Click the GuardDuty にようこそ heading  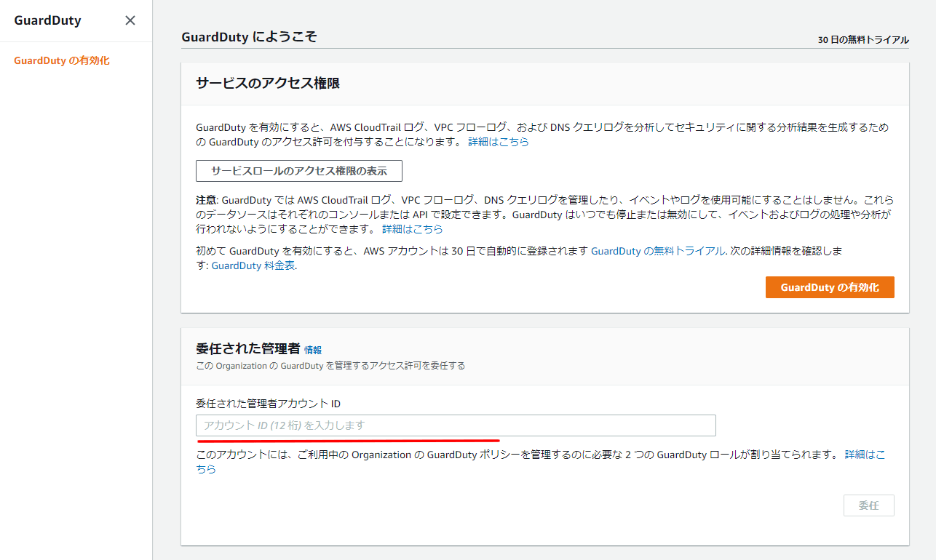click(249, 36)
